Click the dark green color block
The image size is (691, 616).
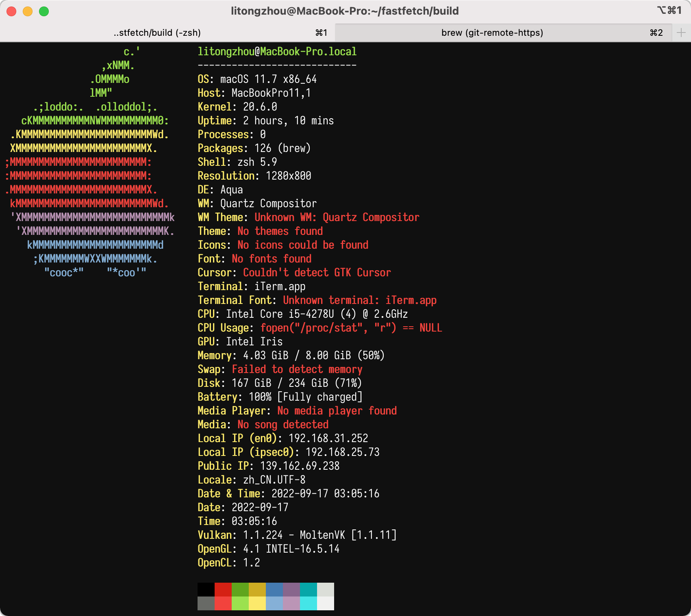(240, 590)
